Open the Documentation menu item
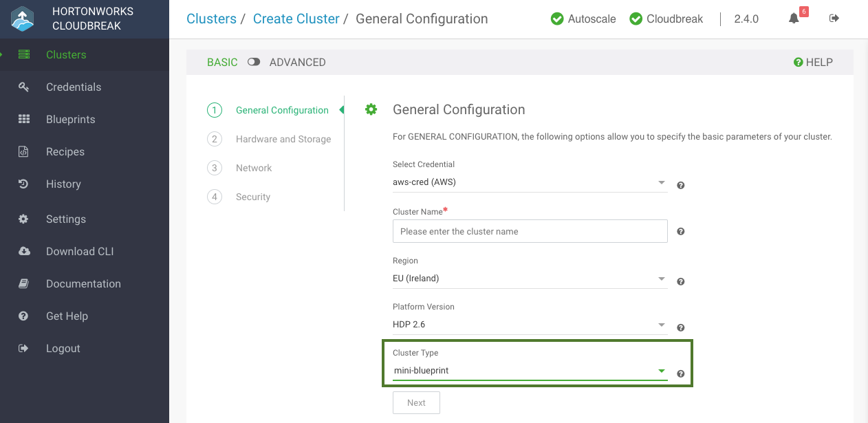Image resolution: width=868 pixels, height=423 pixels. [x=85, y=283]
